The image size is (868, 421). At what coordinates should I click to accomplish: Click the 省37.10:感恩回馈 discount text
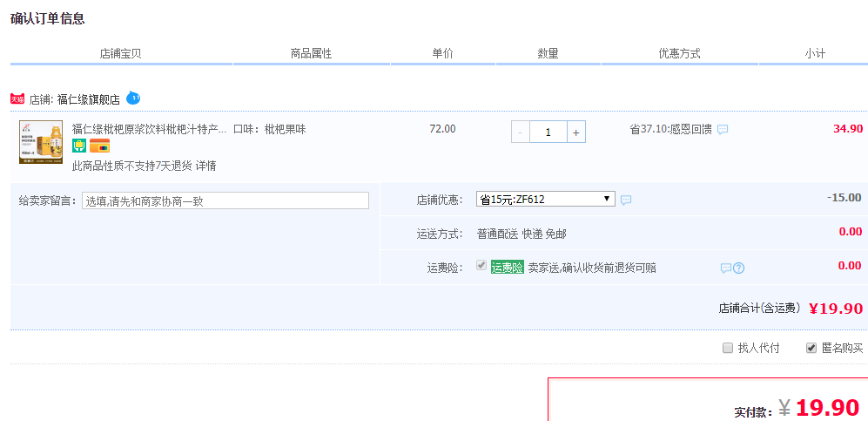tap(671, 130)
